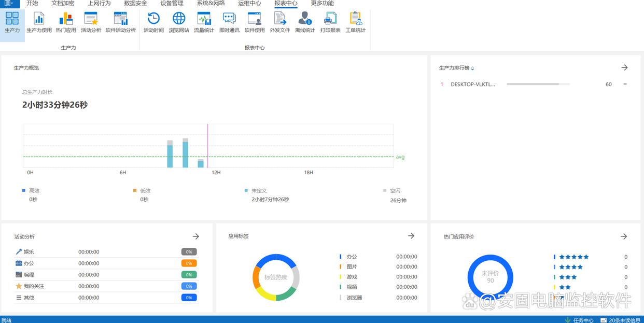Open the 工单统计 icon
This screenshot has height=323, width=644.
[x=356, y=22]
